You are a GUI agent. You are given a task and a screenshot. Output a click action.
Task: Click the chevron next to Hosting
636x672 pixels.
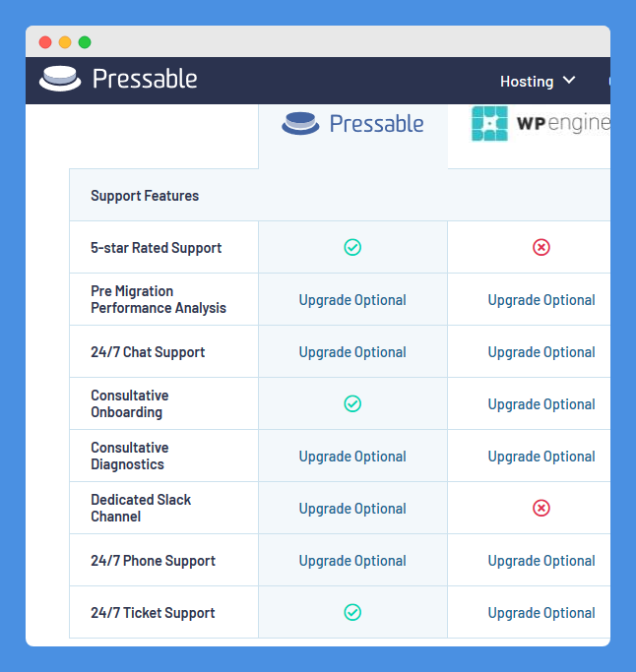tap(569, 80)
